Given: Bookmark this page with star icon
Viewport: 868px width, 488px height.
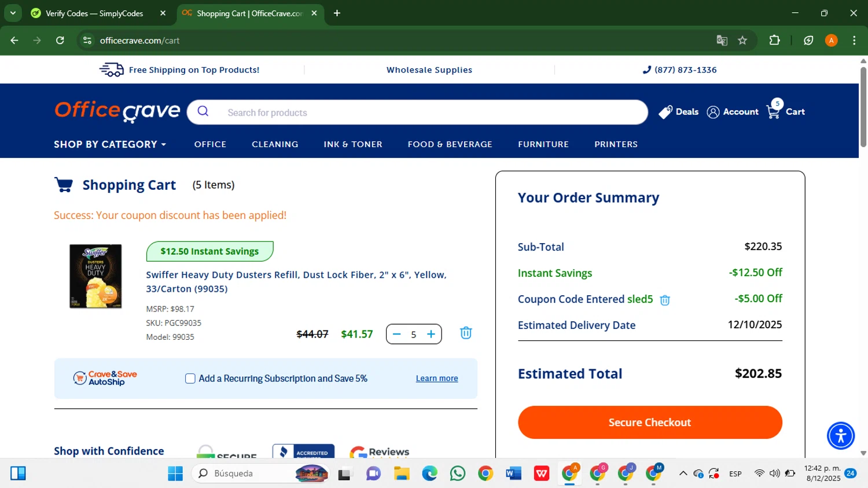Looking at the screenshot, I should click(742, 41).
